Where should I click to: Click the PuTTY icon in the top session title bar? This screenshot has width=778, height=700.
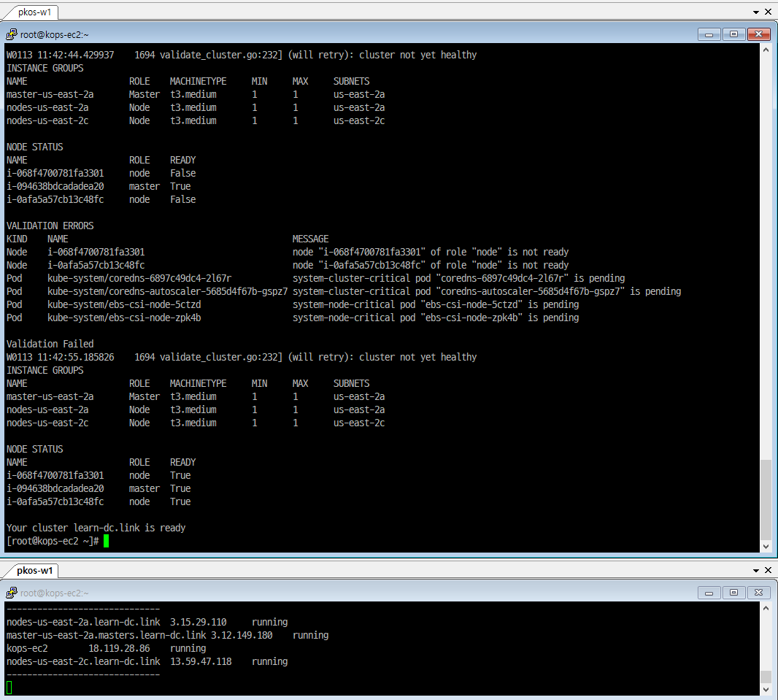[10, 34]
